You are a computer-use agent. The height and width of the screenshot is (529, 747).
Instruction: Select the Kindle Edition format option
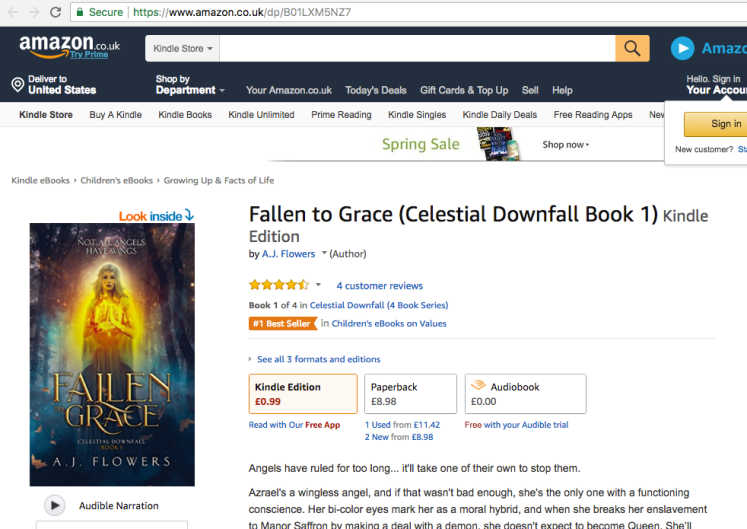pos(303,394)
